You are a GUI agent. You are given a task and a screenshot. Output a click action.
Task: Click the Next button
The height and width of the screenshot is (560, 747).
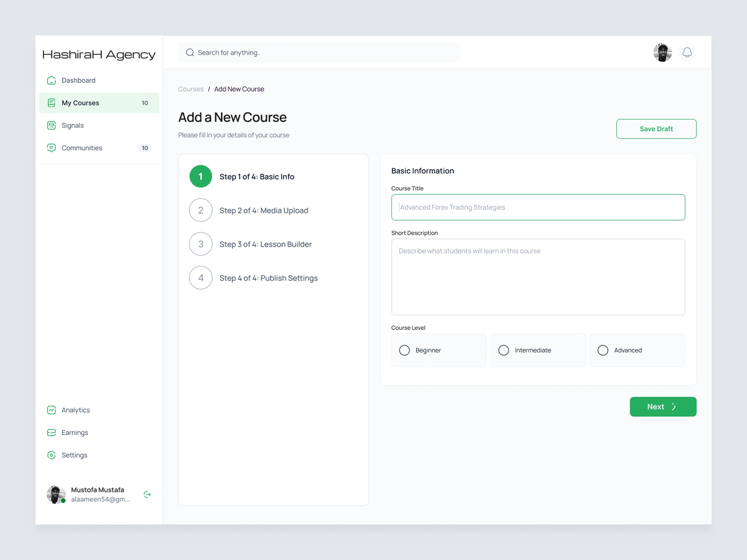click(x=663, y=407)
